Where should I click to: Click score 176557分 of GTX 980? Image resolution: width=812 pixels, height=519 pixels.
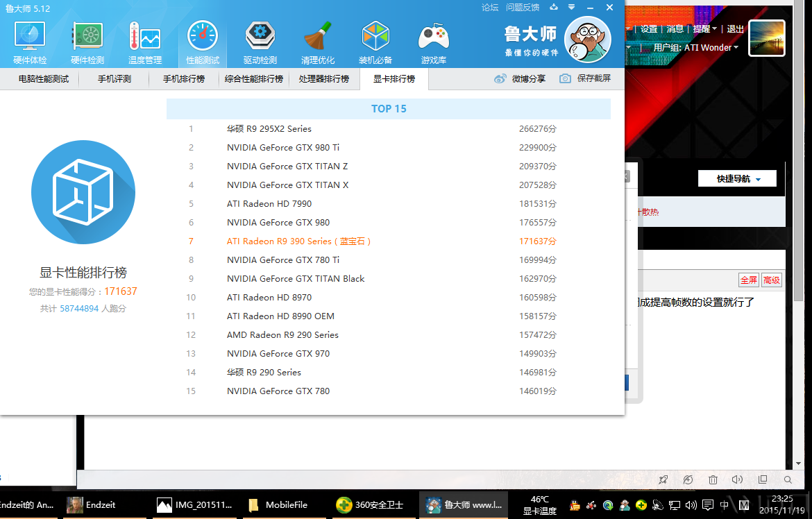point(538,222)
